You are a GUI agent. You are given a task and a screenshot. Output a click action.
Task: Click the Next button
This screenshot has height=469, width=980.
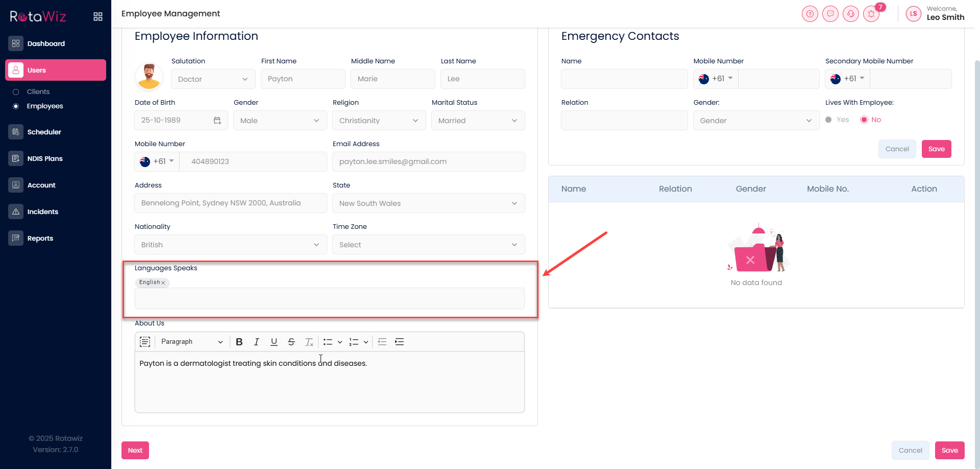135,451
